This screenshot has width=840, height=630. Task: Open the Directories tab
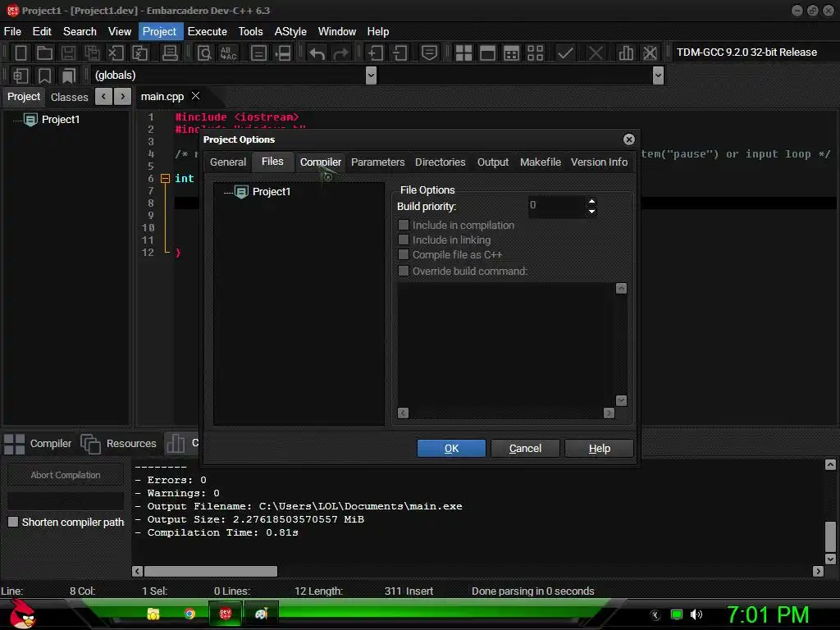pos(440,162)
